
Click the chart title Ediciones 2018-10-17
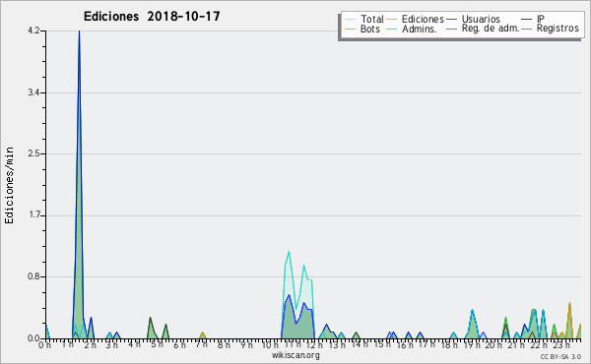(x=152, y=17)
